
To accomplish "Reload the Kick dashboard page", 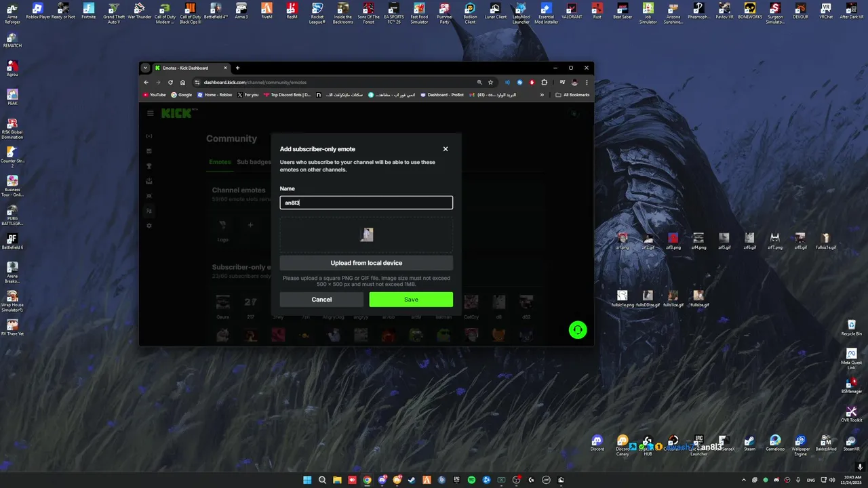I will coord(170,82).
